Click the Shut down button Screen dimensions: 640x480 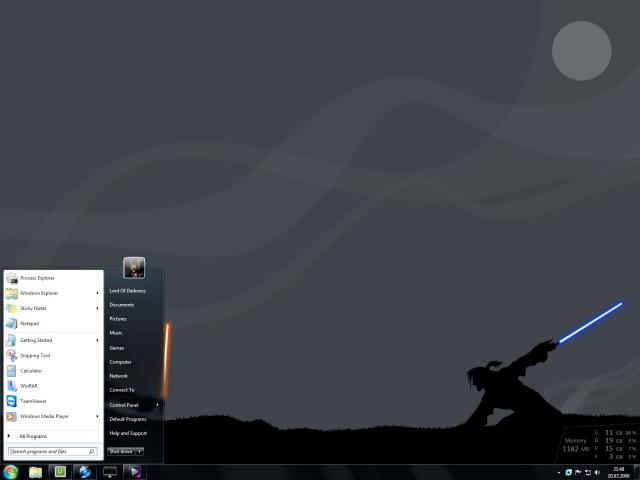point(121,451)
